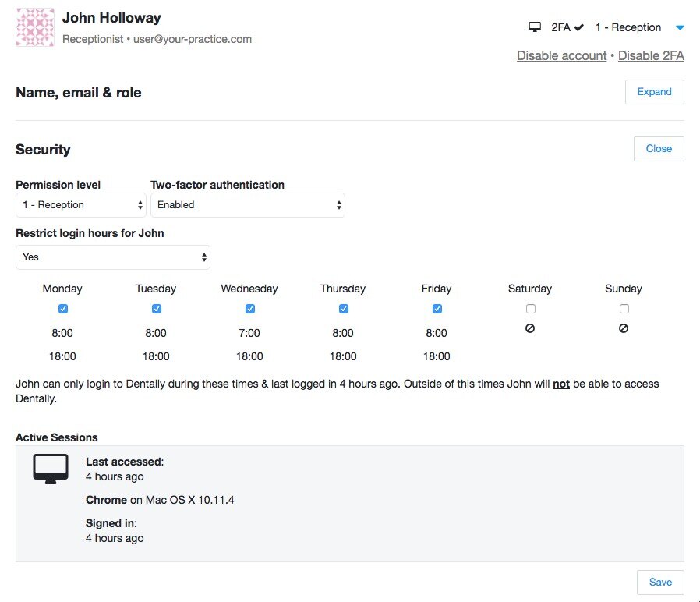
Task: Open the Restrict login hours dropdown
Action: point(113,257)
